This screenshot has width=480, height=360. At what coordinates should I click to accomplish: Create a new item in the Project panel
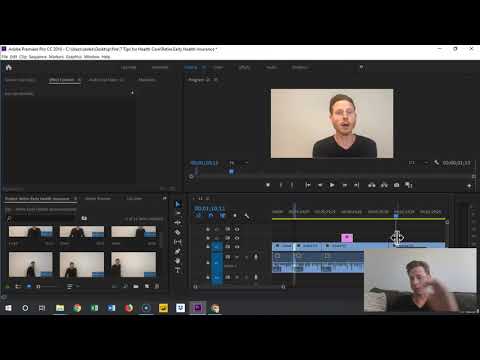(147, 286)
